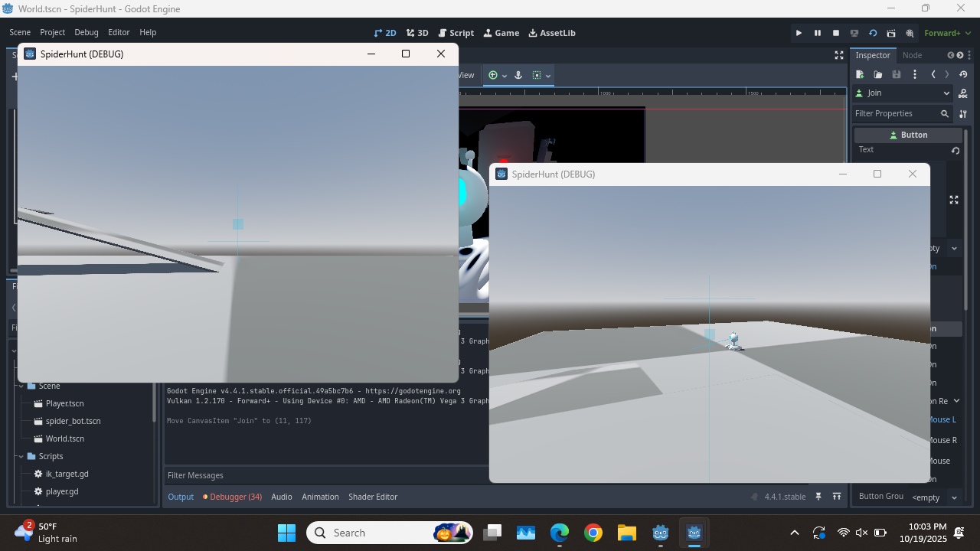
Task: Click the Filter Properties search field
Action: [x=903, y=113]
